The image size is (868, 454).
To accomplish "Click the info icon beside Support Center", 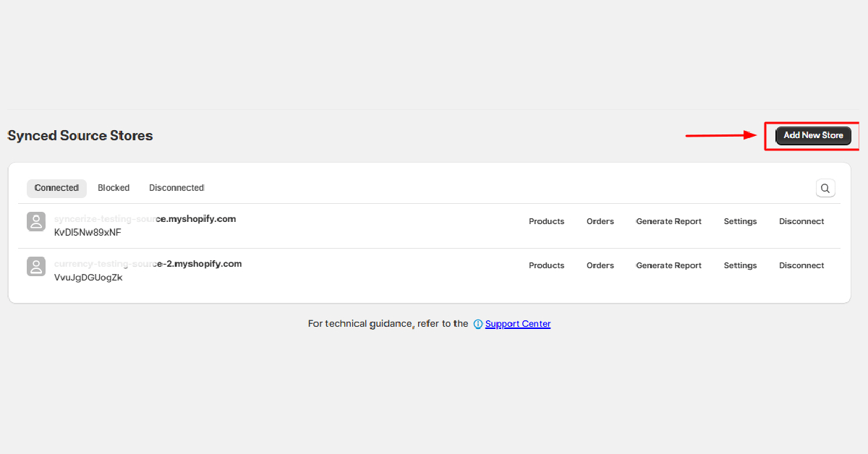I will pyautogui.click(x=477, y=324).
